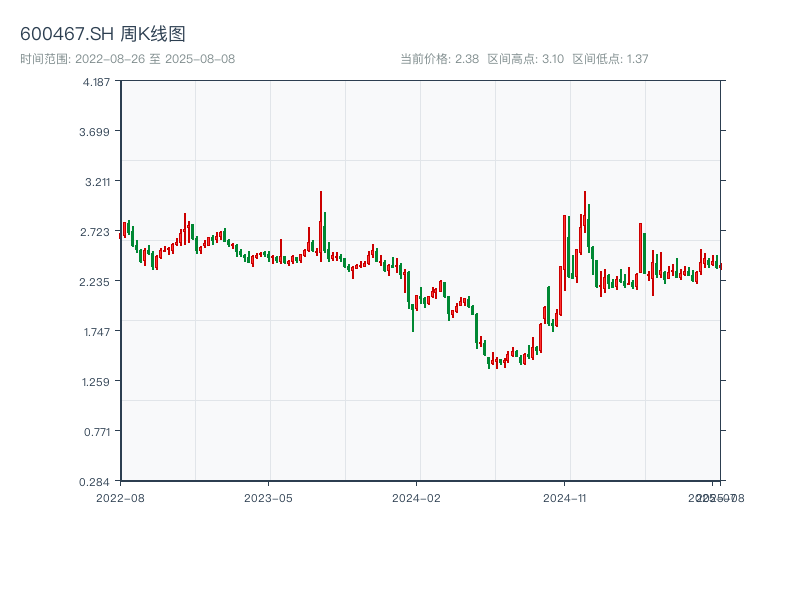Click the 当前价格 2.38 label
The image size is (800, 600).
tap(439, 59)
